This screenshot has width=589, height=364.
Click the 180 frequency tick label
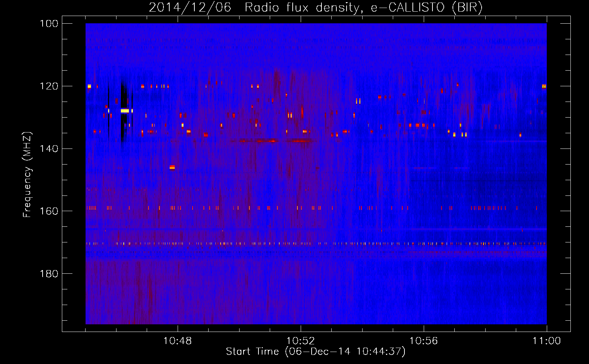pos(49,273)
